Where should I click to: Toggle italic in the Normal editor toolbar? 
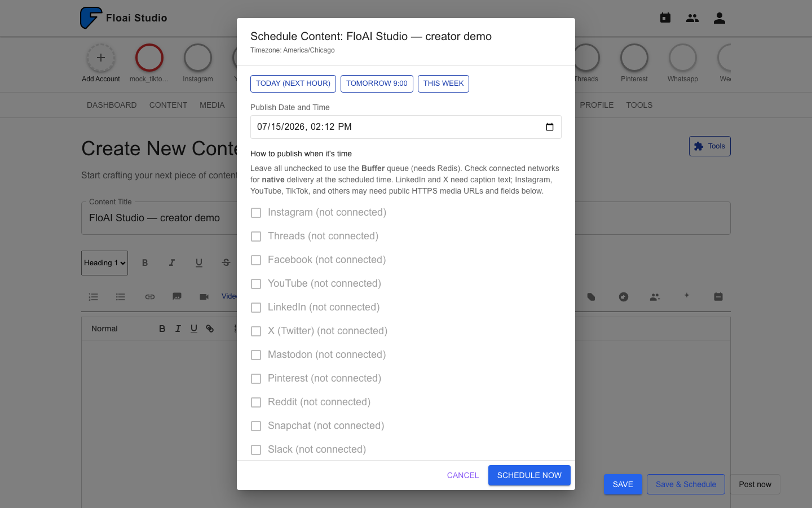pyautogui.click(x=178, y=329)
